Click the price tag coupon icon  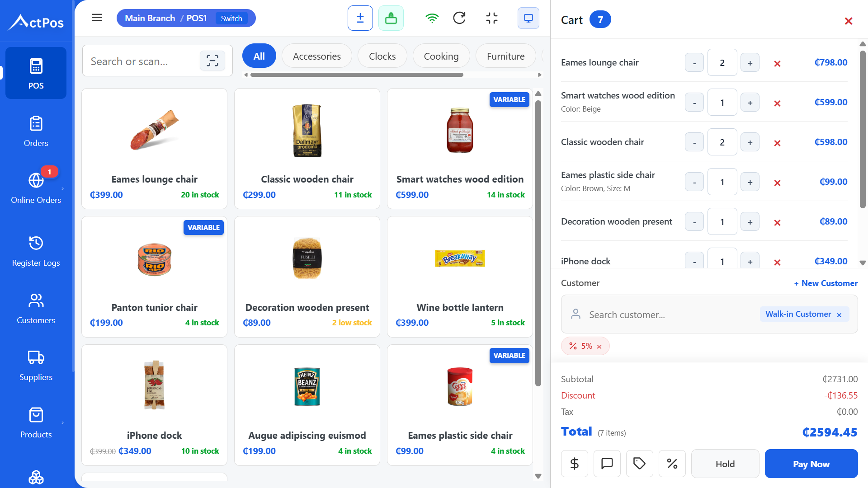tap(640, 464)
